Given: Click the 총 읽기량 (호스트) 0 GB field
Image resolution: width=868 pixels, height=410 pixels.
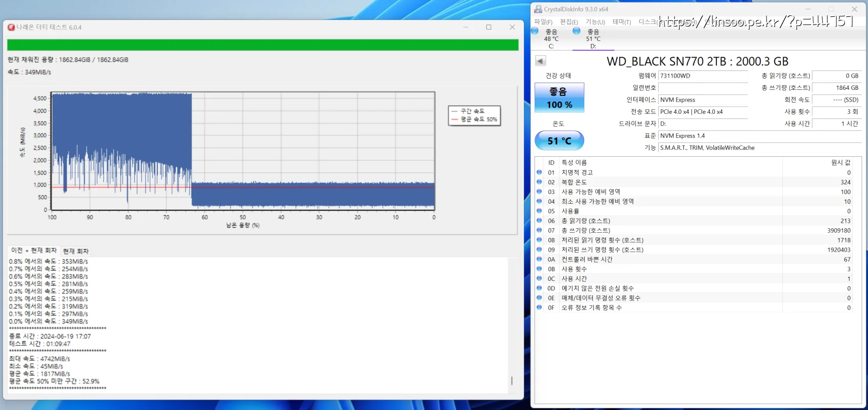Looking at the screenshot, I should (x=836, y=76).
